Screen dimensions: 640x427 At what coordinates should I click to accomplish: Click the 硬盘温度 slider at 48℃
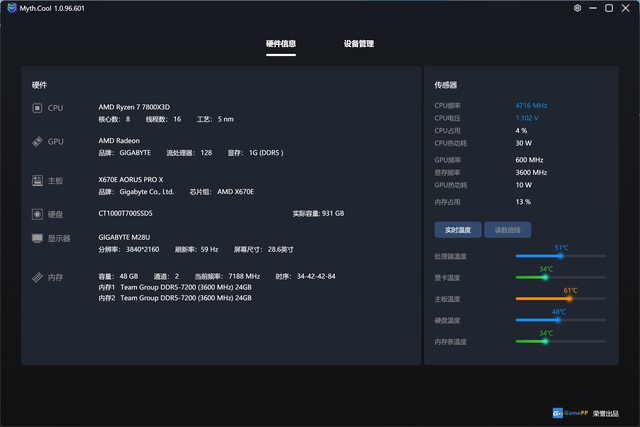557,320
